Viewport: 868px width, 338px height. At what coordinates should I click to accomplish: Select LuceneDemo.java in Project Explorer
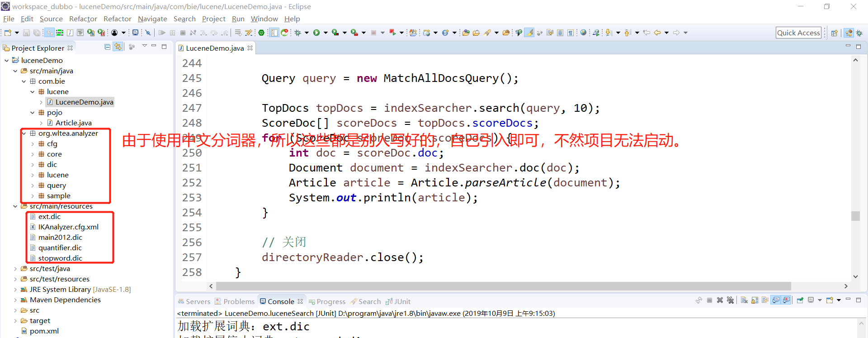click(84, 102)
